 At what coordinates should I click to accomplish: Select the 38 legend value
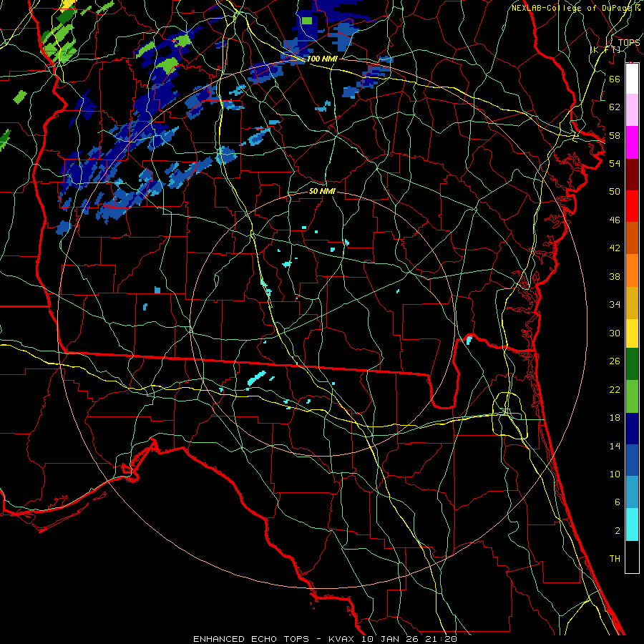pyautogui.click(x=615, y=276)
